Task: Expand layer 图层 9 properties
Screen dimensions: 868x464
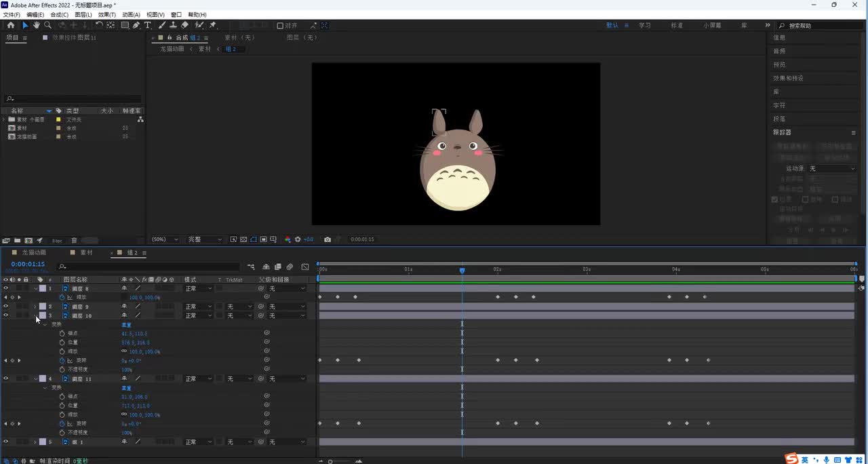Action: (x=35, y=307)
